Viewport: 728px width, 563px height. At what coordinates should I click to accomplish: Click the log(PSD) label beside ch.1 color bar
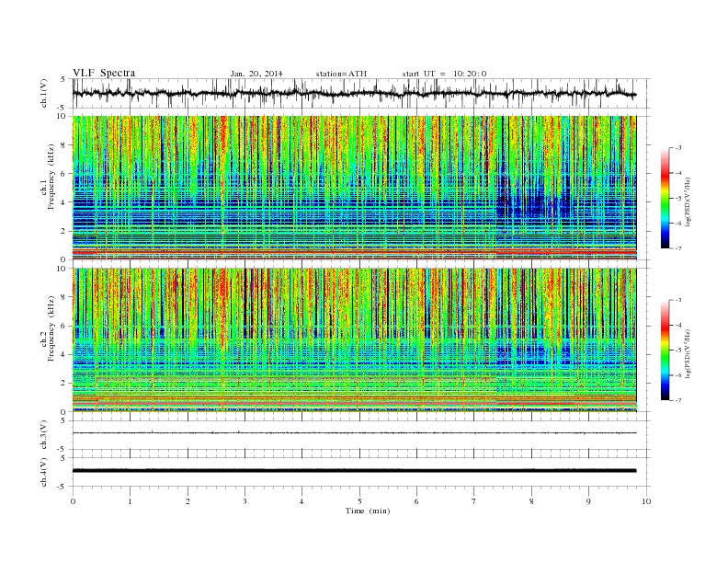(688, 202)
